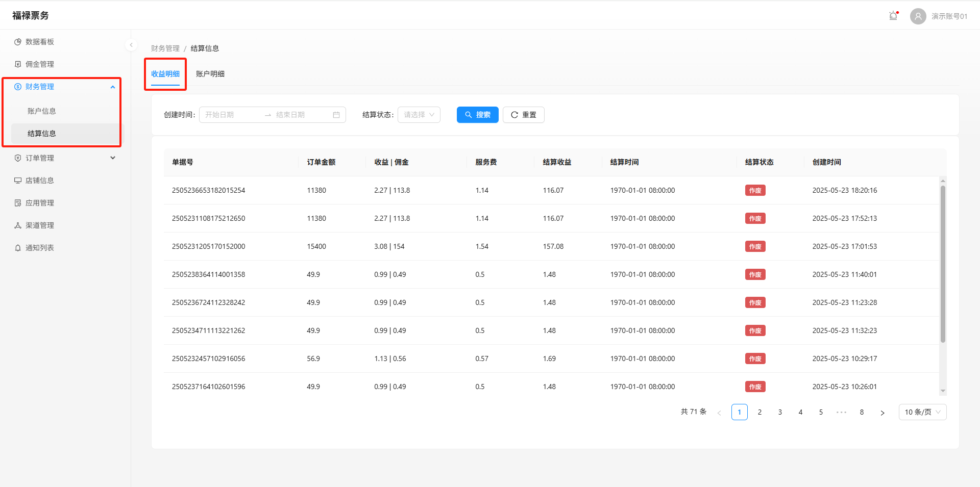This screenshot has height=487, width=980.
Task: Open 通知列表 in sidebar
Action: coord(40,248)
